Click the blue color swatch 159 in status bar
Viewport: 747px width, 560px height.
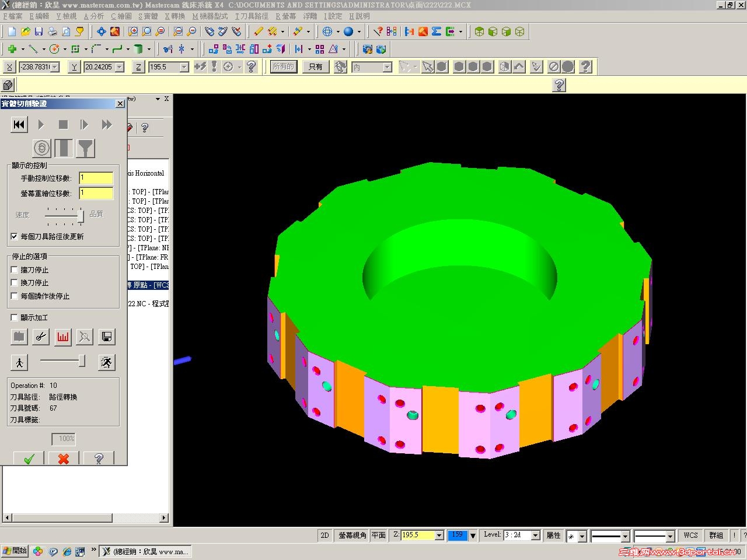coord(457,535)
